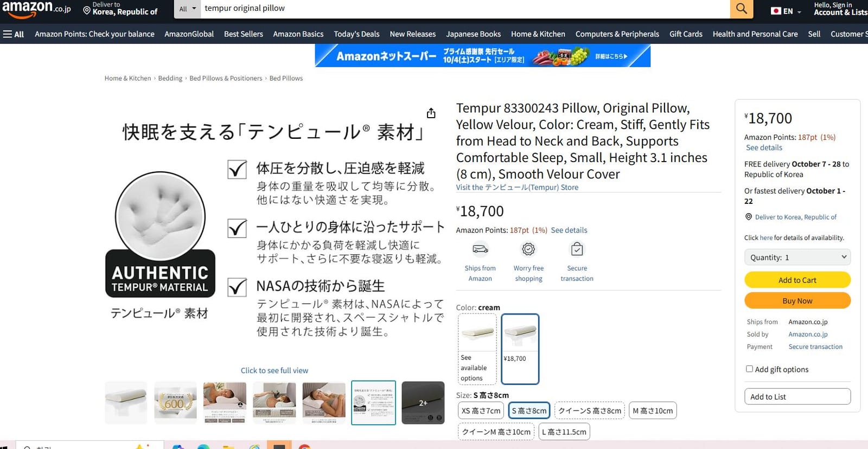
Task: Open Sell in the navigation bar
Action: click(x=814, y=34)
